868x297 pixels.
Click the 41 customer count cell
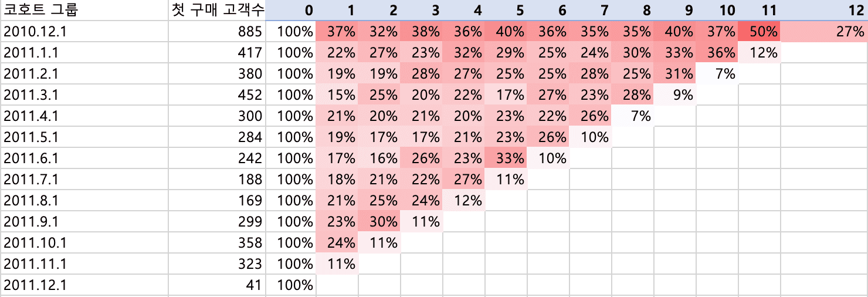[x=217, y=285]
